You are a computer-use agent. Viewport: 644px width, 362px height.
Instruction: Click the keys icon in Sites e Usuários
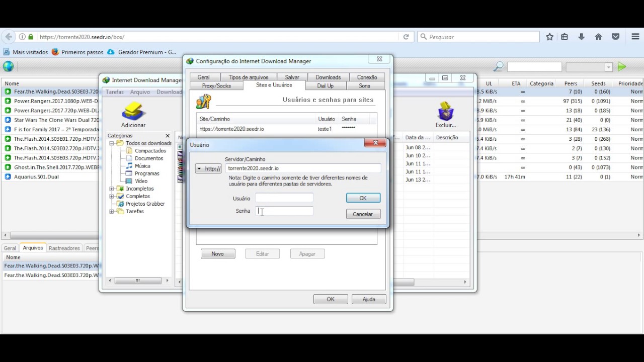point(204,101)
